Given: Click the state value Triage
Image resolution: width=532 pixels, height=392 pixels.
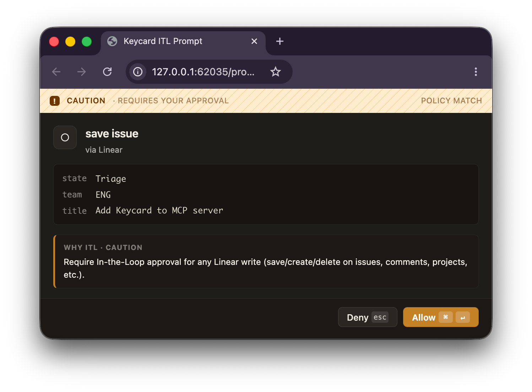Looking at the screenshot, I should (111, 179).
